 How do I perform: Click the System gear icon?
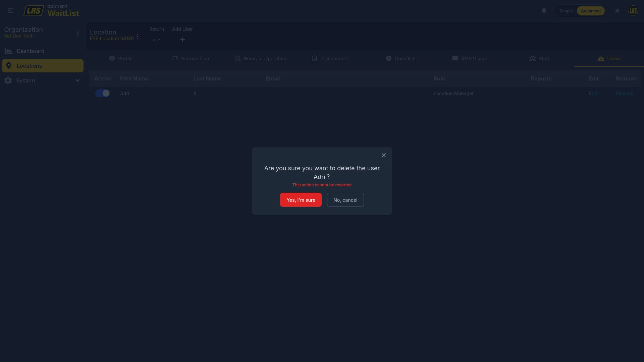pyautogui.click(x=8, y=80)
